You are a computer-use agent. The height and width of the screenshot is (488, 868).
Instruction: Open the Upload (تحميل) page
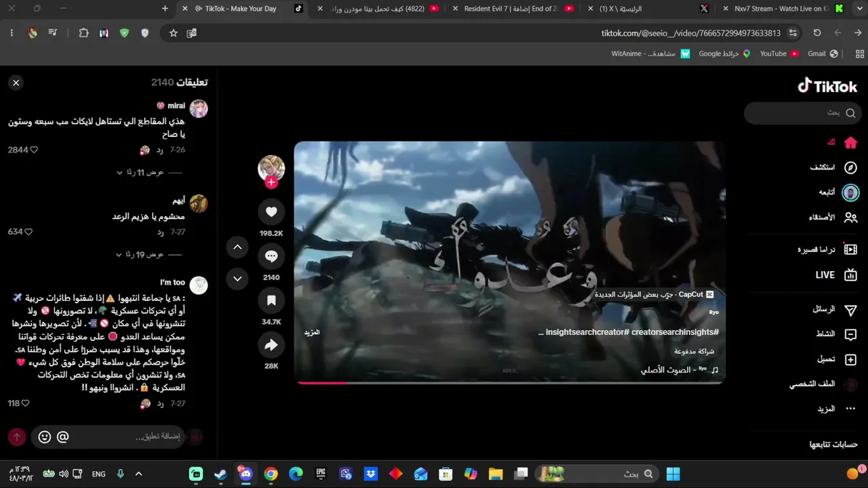837,359
